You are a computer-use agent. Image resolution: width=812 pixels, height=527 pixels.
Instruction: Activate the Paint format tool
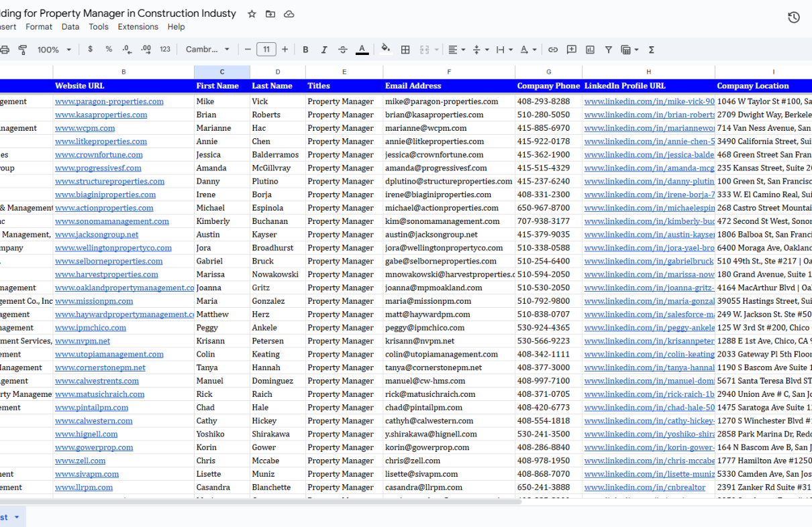point(23,50)
